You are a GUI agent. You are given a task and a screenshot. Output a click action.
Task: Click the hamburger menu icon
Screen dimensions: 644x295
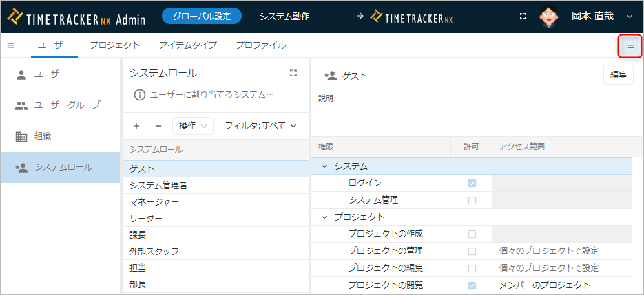11,45
